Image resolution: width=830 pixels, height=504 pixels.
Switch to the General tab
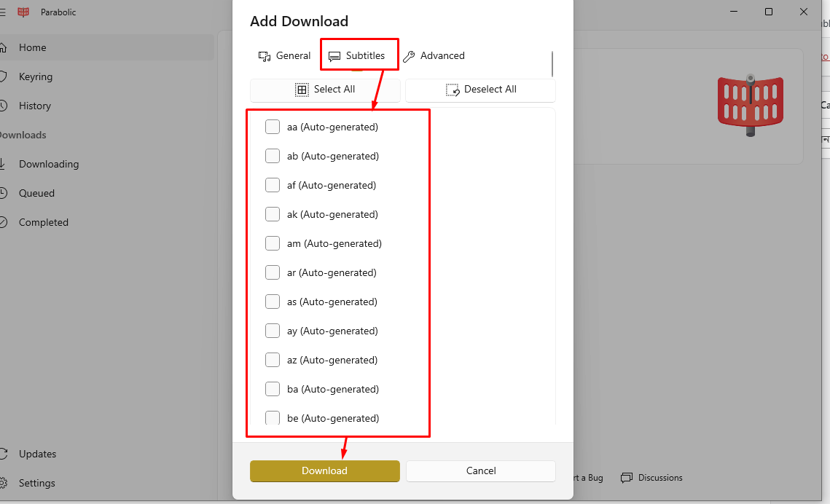click(x=285, y=55)
